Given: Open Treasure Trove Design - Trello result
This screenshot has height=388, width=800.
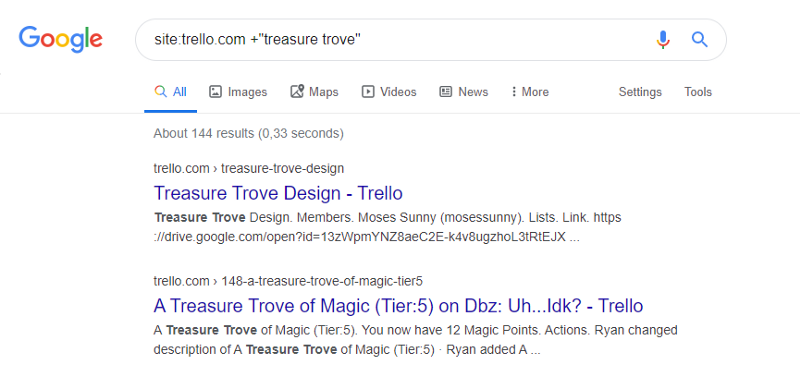Looking at the screenshot, I should (x=278, y=193).
